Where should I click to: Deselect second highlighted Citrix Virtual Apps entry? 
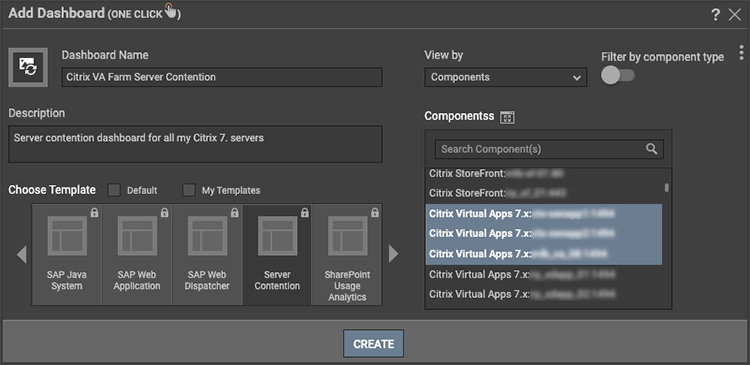tap(544, 233)
